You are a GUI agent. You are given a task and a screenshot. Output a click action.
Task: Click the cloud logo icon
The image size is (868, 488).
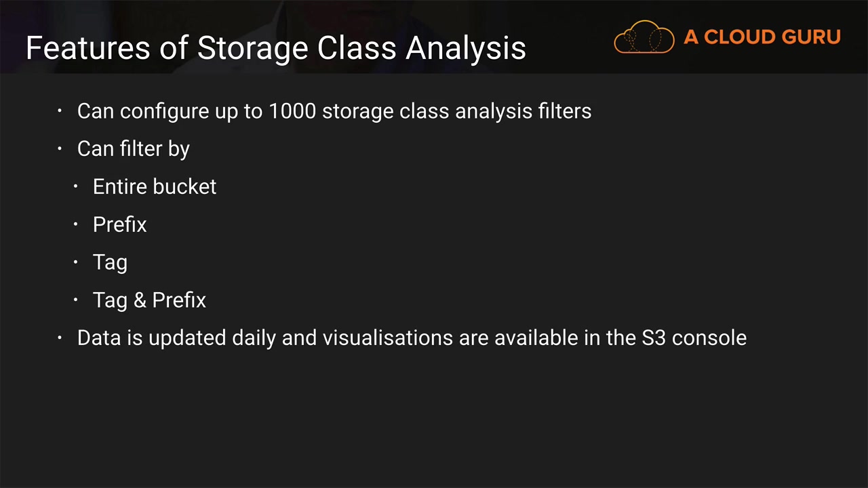point(644,37)
